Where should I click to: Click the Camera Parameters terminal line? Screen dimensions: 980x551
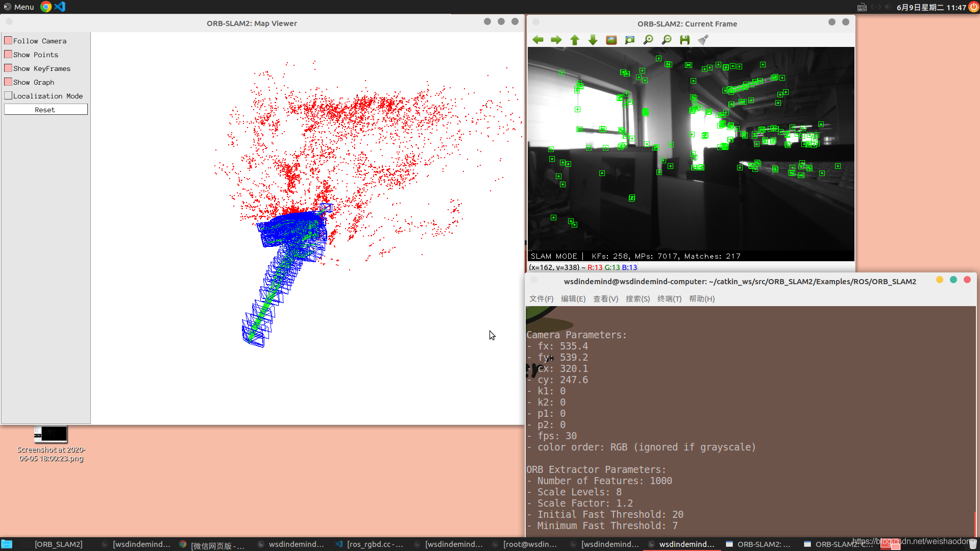[576, 335]
